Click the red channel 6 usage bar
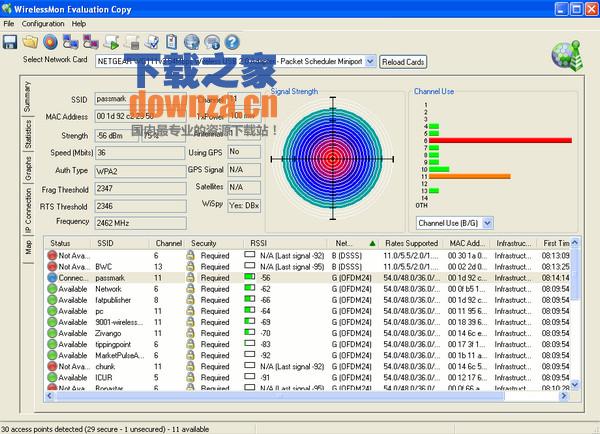This screenshot has width=600, height=434. click(500, 140)
